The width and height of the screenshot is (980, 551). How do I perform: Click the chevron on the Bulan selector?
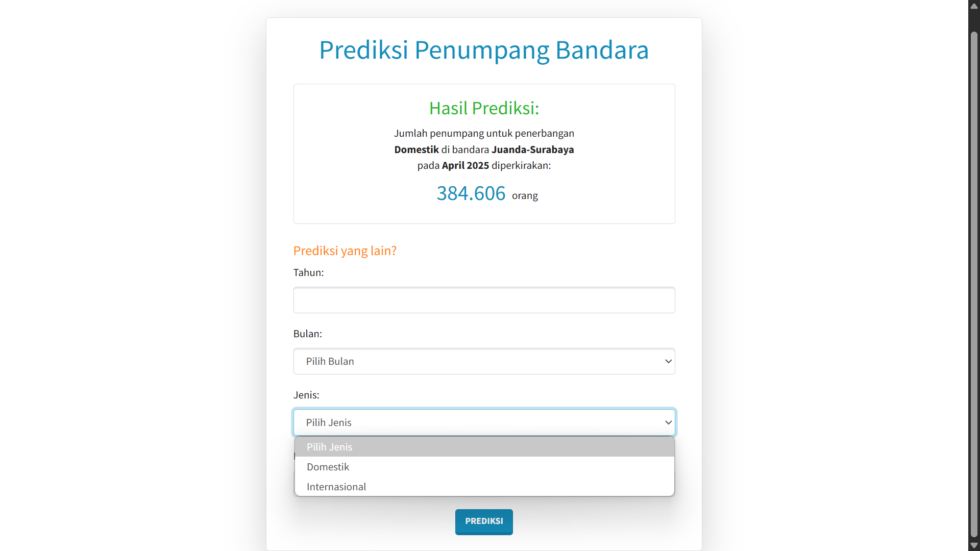pos(668,361)
